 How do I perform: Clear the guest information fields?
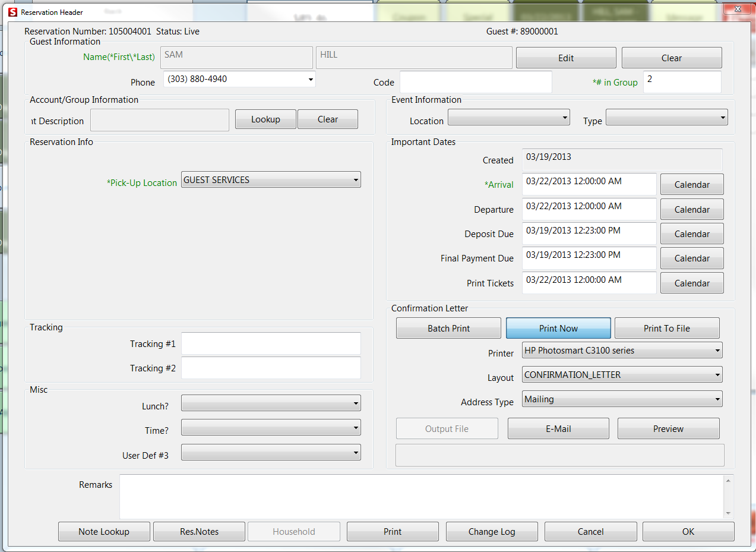671,58
